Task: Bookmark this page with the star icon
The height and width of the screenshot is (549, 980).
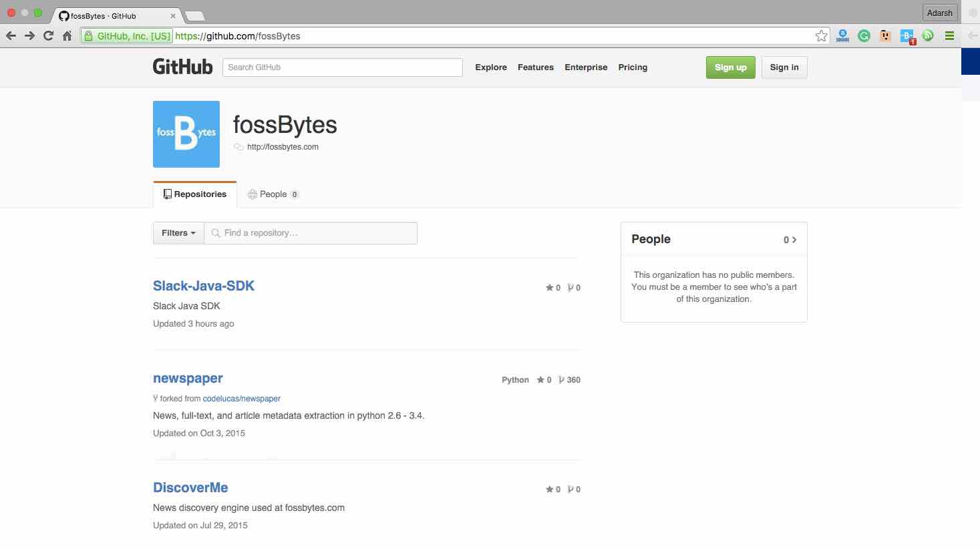Action: pyautogui.click(x=821, y=36)
